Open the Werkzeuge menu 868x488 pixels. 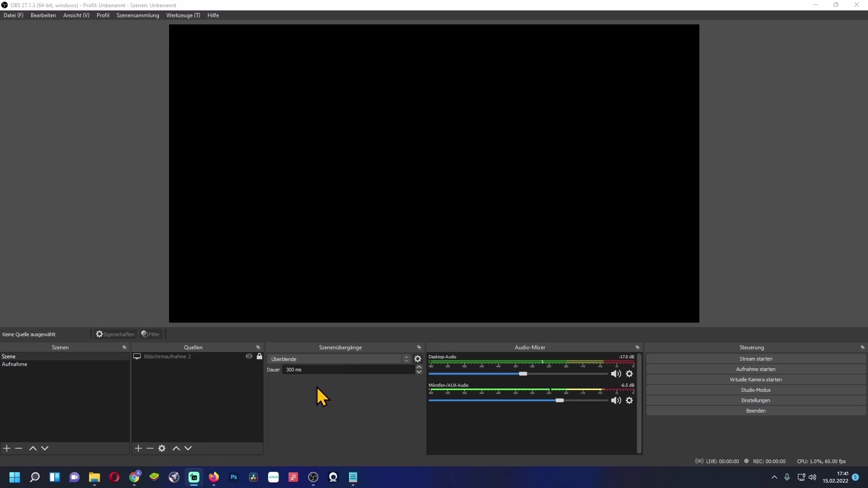click(x=183, y=15)
